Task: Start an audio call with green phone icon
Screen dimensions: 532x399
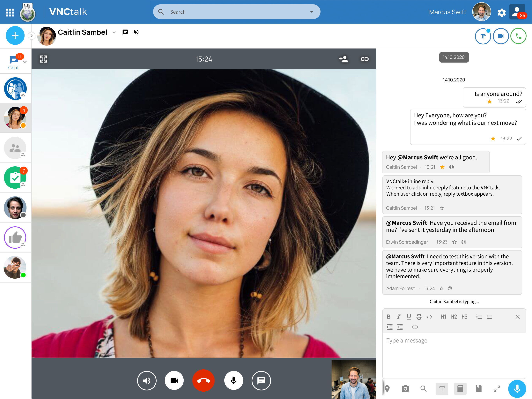Action: [x=518, y=36]
